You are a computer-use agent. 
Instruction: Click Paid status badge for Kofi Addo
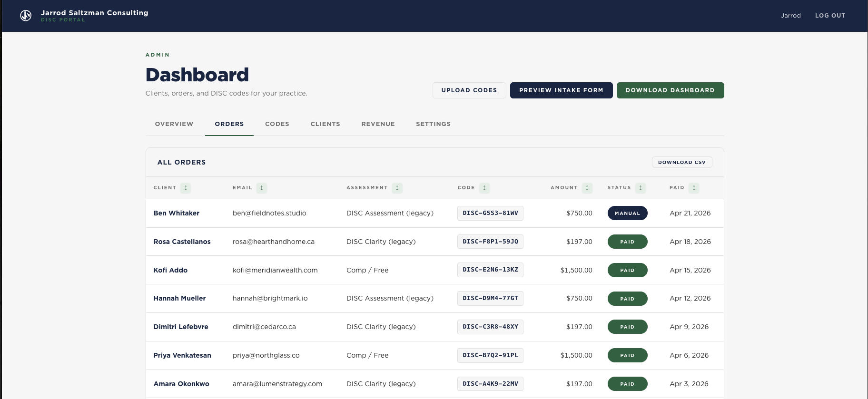(x=627, y=270)
